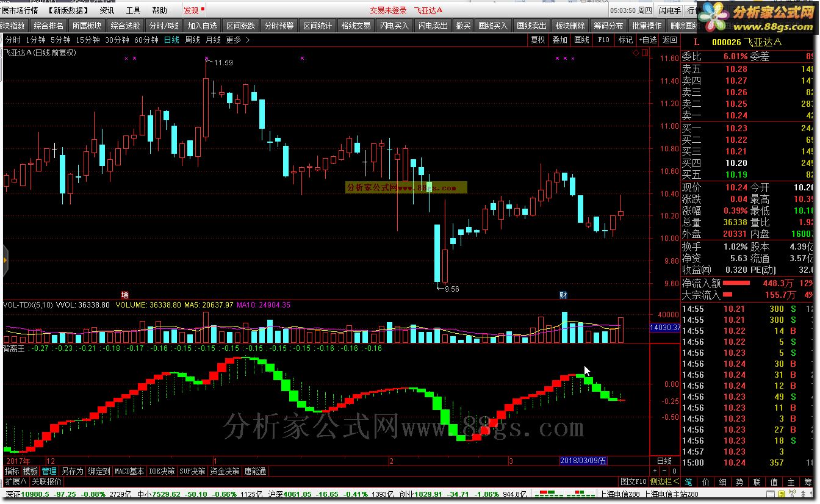Click the 画线 drawing tools button
This screenshot has width=820, height=504.
coord(582,40)
